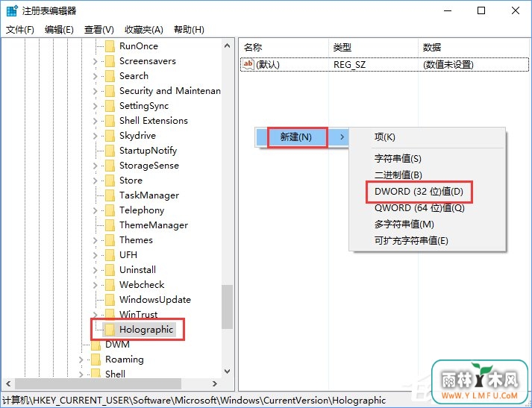
Task: Click the 类型 column header
Action: (373, 48)
